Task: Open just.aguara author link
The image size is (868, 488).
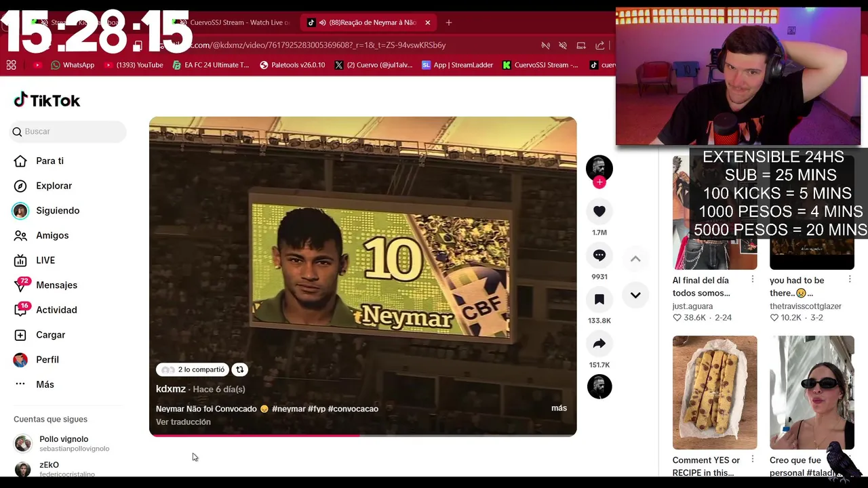Action: tap(692, 306)
